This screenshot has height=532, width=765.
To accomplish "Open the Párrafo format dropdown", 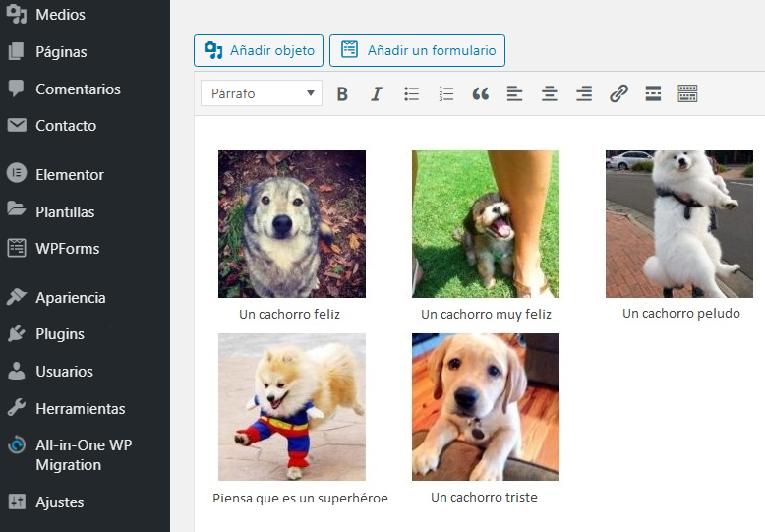I will 262,93.
